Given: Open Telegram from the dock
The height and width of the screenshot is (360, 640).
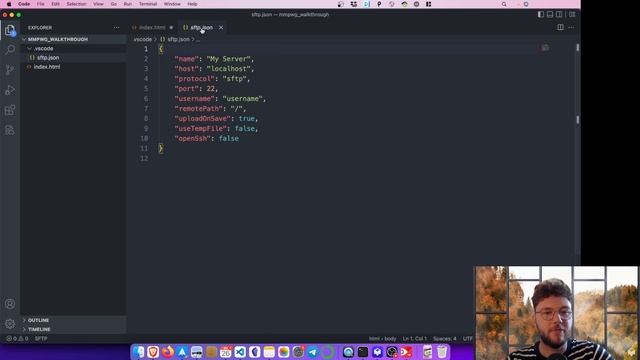Looking at the screenshot, I should click(x=313, y=352).
